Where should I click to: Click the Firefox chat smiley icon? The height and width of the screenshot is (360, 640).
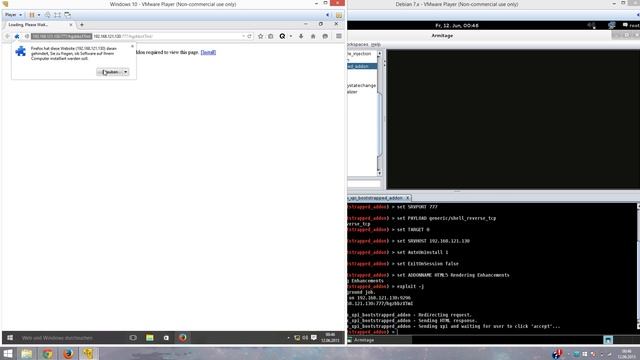325,36
